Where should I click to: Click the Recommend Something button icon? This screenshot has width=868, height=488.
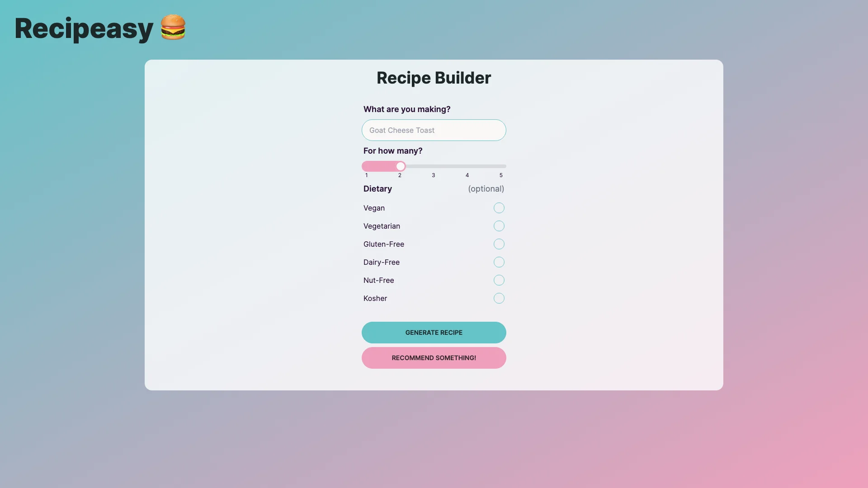[x=434, y=358]
